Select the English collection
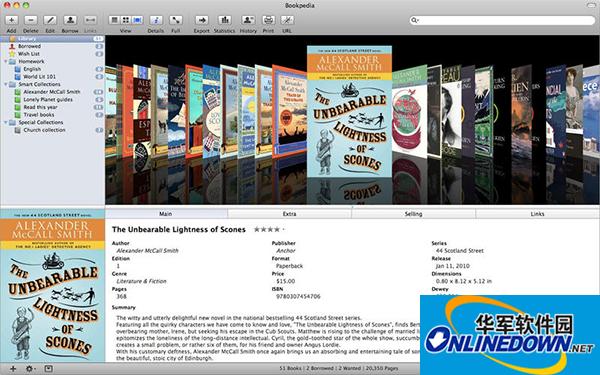This screenshot has height=375, width=600. tap(52, 69)
